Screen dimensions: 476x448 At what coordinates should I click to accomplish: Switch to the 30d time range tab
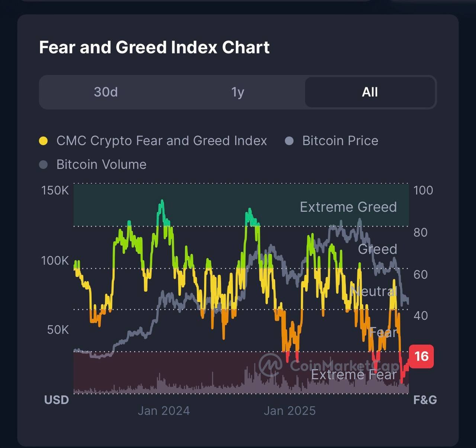click(x=106, y=92)
